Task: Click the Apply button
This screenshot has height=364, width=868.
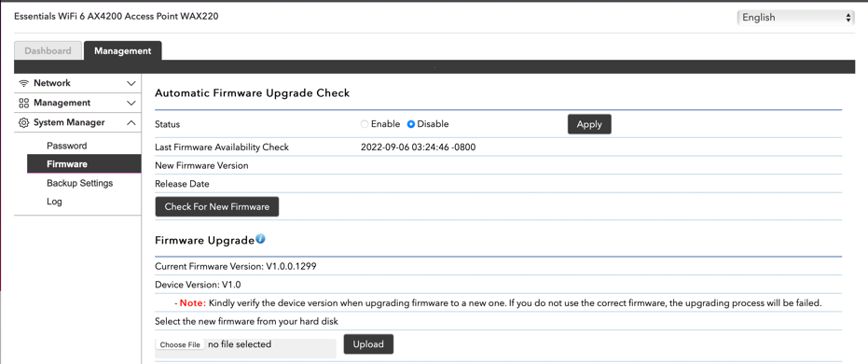Action: click(589, 124)
